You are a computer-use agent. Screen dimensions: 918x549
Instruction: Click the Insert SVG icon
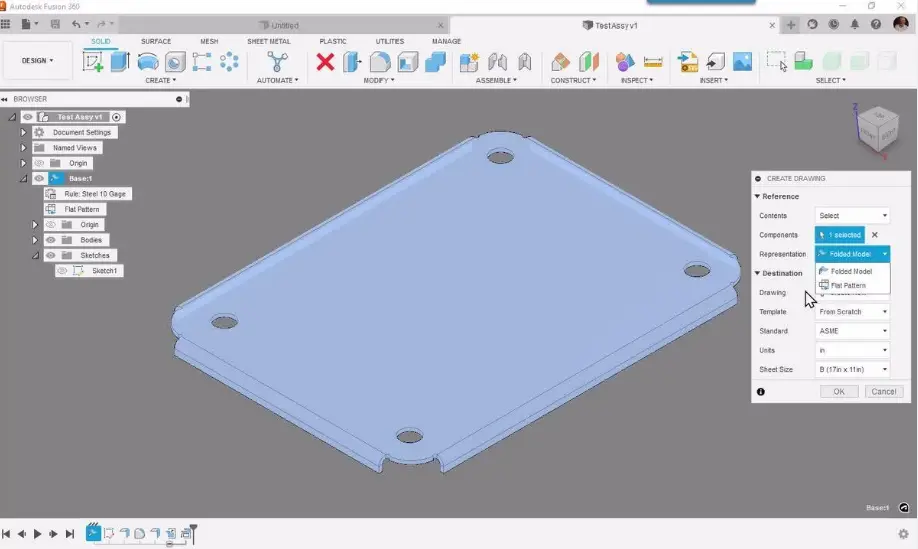coord(687,61)
